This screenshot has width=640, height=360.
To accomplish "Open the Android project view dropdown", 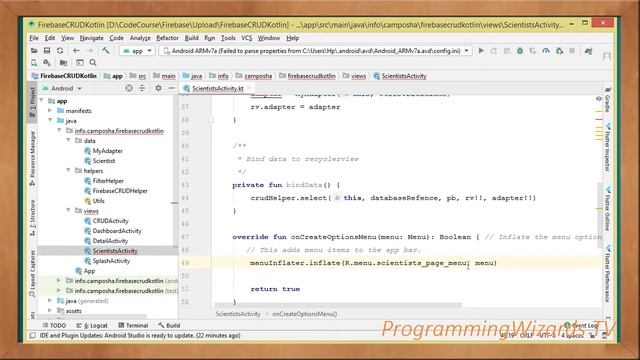I will (x=62, y=88).
